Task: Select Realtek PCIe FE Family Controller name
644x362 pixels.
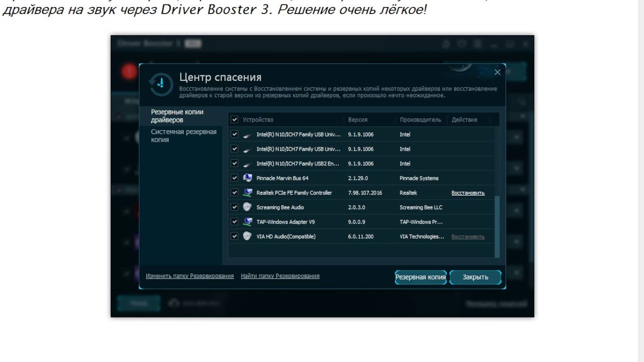Action: click(x=294, y=193)
